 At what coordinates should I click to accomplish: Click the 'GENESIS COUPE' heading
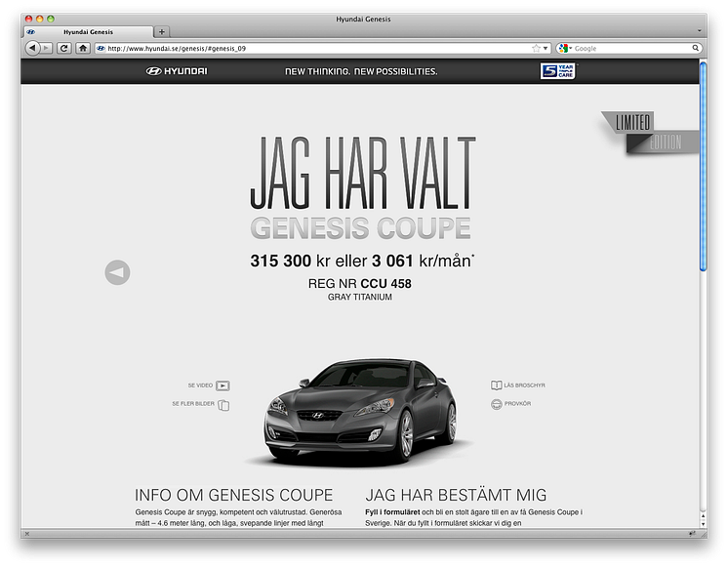point(361,228)
